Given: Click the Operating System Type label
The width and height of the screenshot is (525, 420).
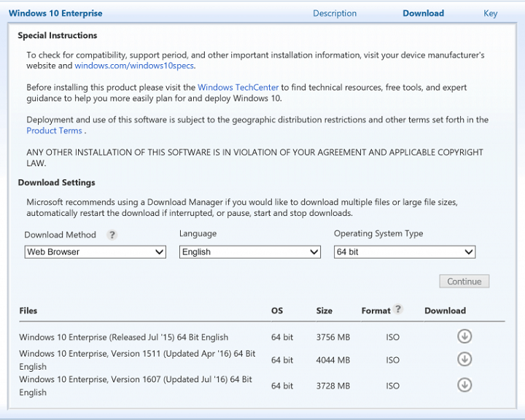Looking at the screenshot, I should pyautogui.click(x=378, y=233).
